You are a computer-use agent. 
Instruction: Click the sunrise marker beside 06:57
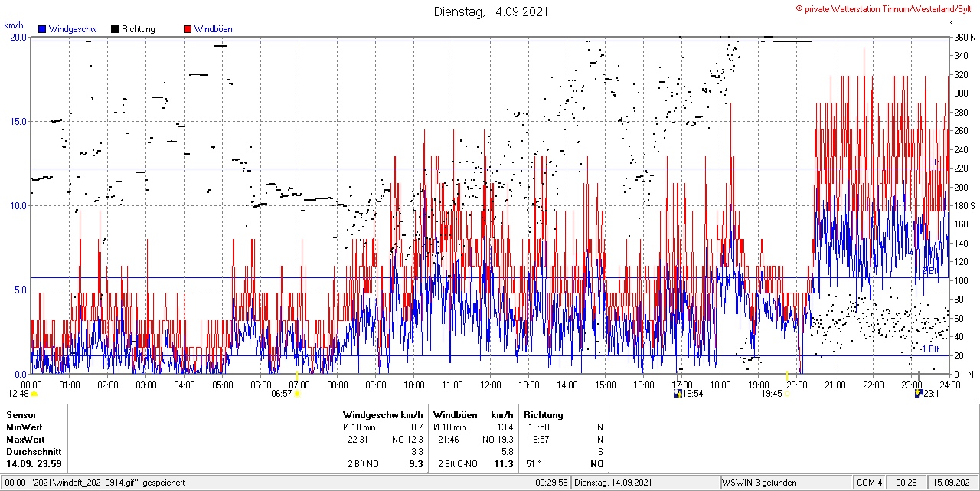click(x=297, y=394)
